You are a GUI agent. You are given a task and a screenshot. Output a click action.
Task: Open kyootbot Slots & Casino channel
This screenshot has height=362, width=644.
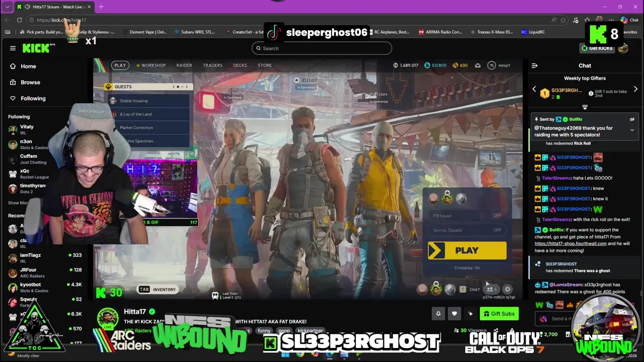click(x=45, y=288)
